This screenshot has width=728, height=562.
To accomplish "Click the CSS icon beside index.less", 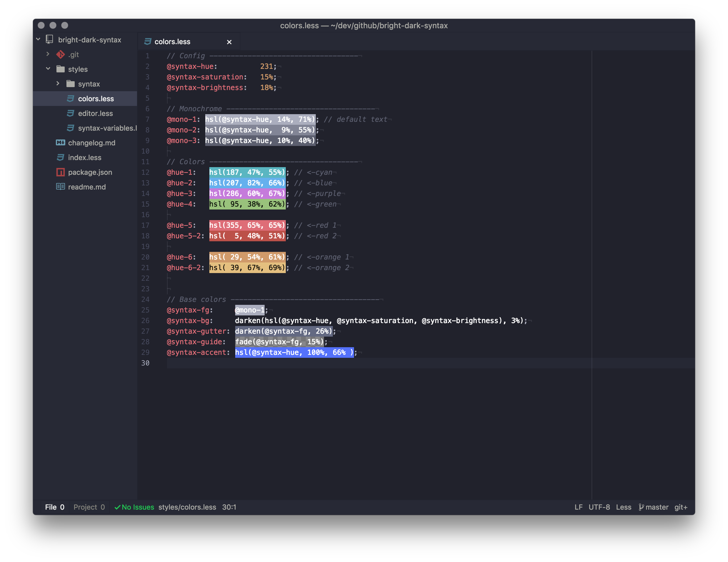I will click(60, 157).
